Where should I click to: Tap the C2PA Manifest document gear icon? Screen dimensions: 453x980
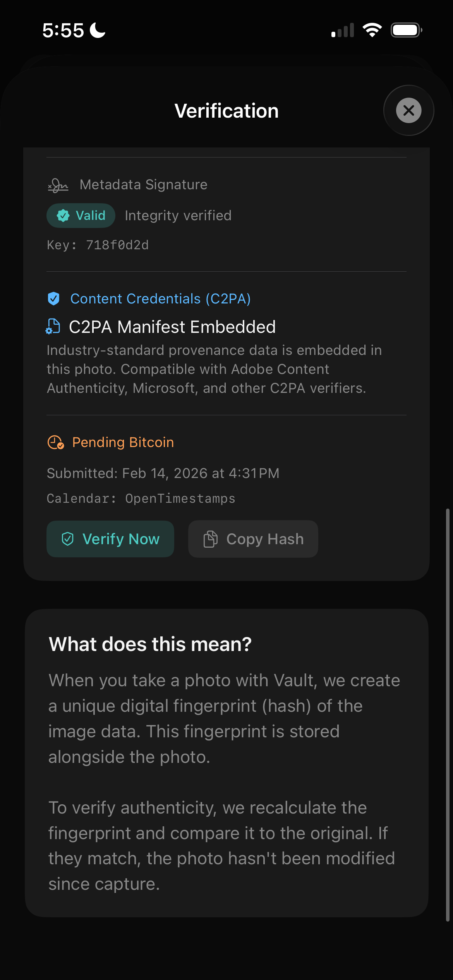[53, 326]
